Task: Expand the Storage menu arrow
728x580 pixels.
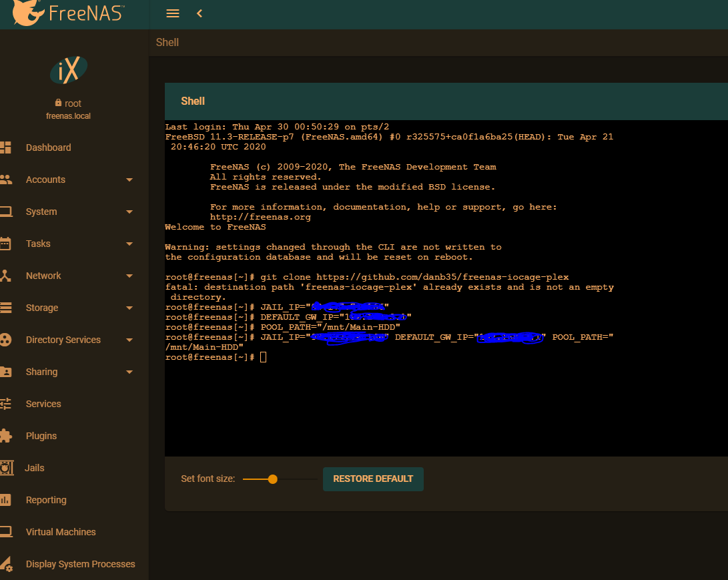Action: coord(129,308)
